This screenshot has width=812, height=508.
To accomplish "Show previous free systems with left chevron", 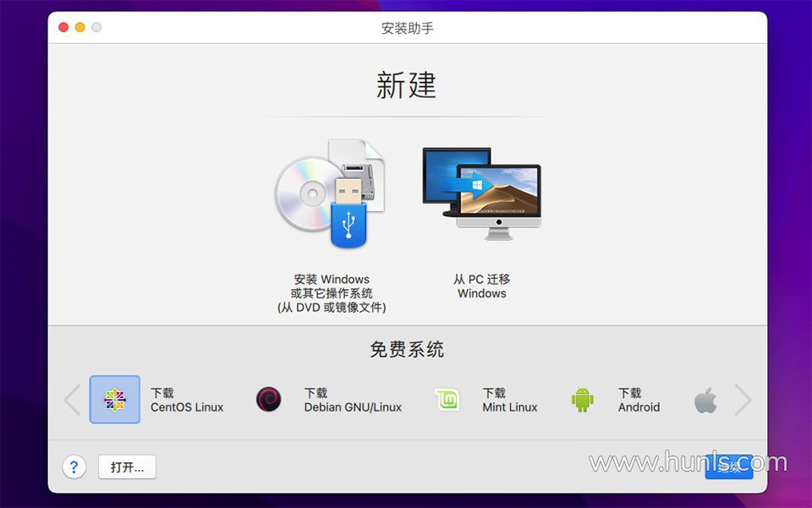I will [72, 399].
